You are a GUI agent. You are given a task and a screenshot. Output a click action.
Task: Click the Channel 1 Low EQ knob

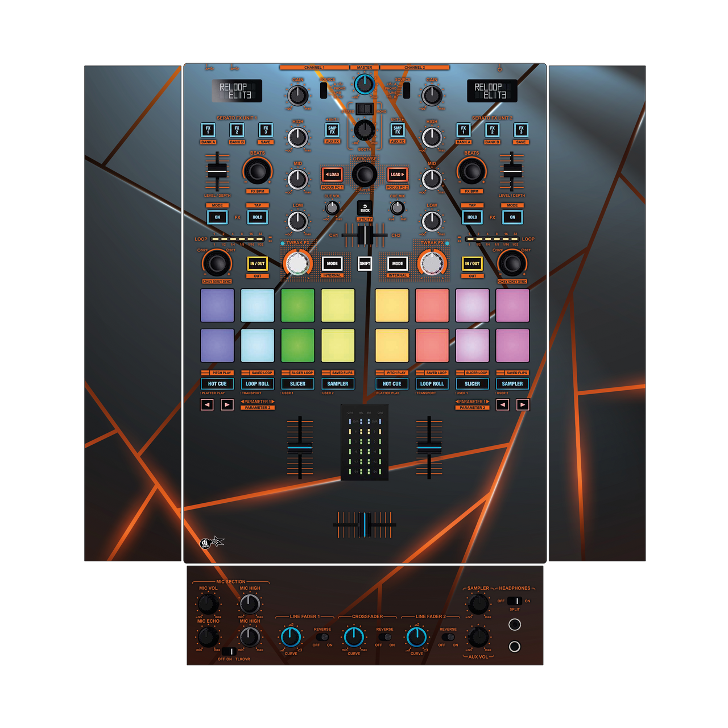[x=298, y=221]
